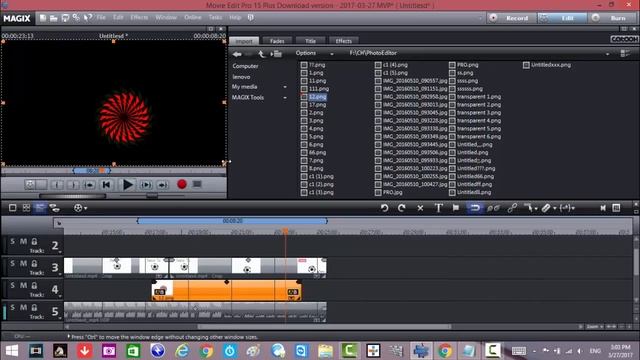Screen dimensions: 640x360
Task: Open track 3 options arrow
Action: [x=60, y=274]
